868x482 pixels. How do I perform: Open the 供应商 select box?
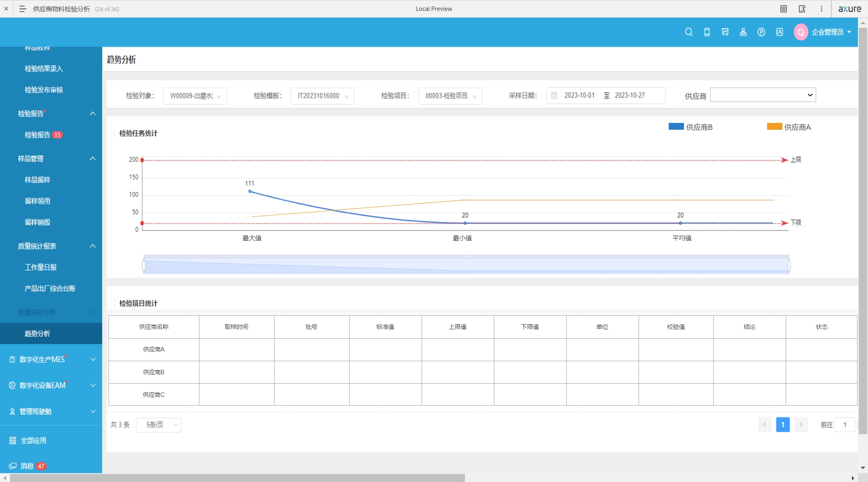pos(763,95)
